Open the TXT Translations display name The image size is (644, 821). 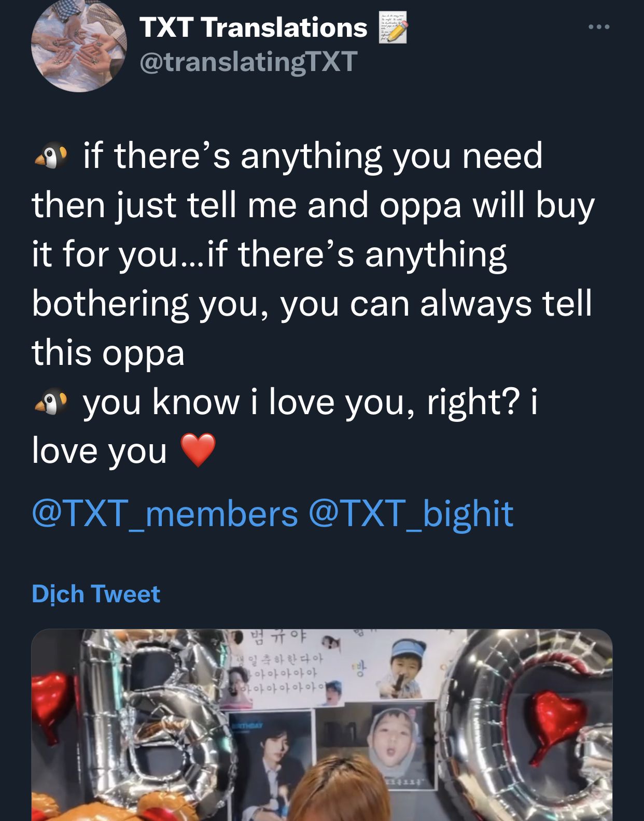253,27
